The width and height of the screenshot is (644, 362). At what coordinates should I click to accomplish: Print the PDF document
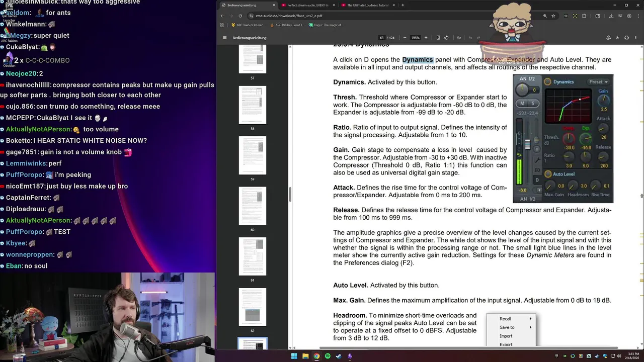pos(626,38)
